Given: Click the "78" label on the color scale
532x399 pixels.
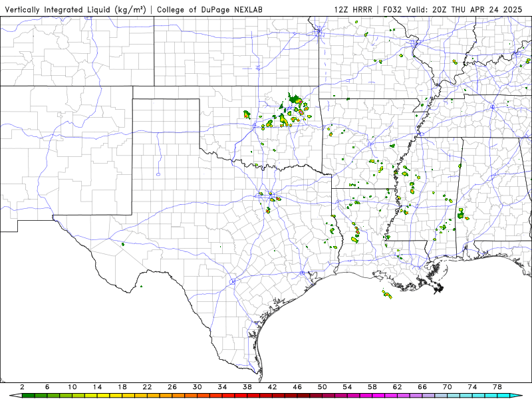Looking at the screenshot, I should pos(497,387).
